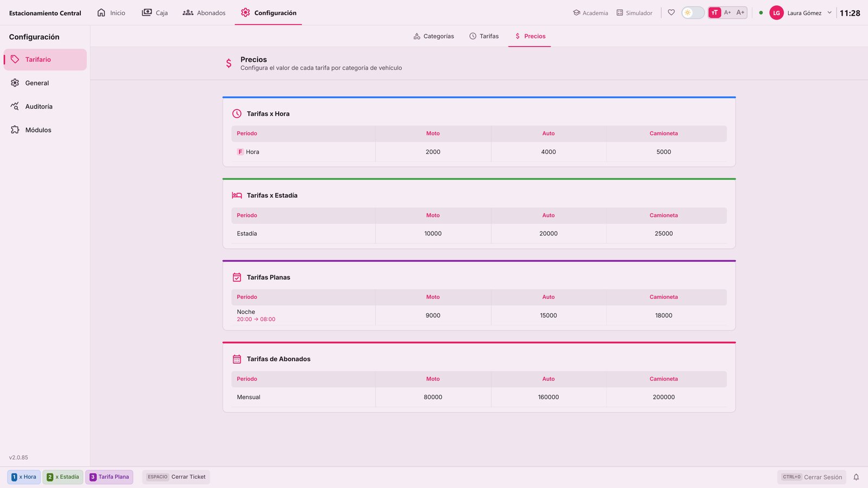Click the heart favorite icon

[671, 12]
